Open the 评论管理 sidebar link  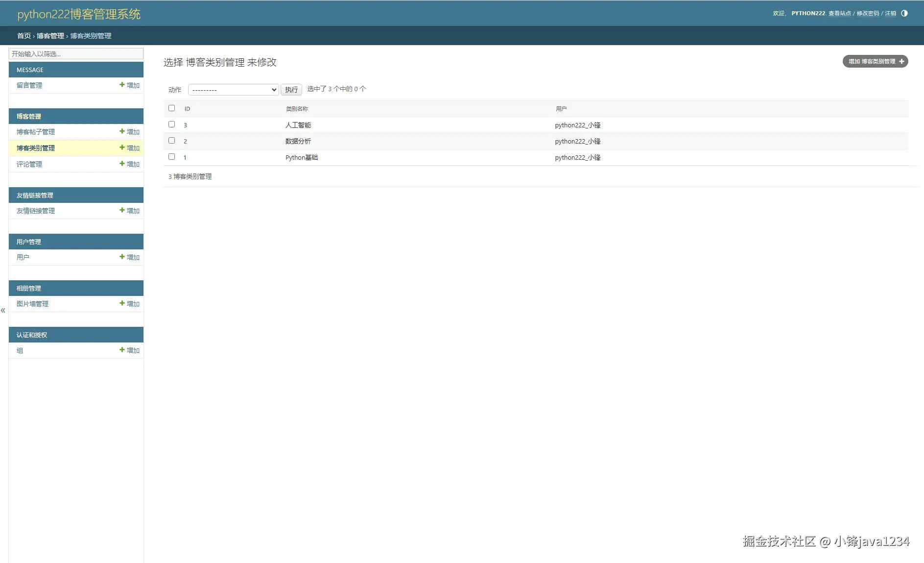click(29, 164)
